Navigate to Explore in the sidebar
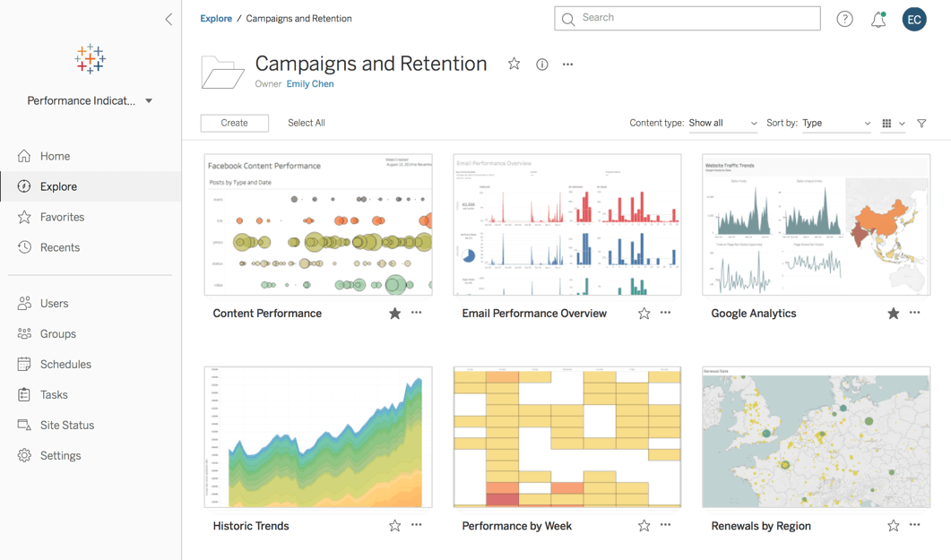The width and height of the screenshot is (951, 560). pos(58,185)
